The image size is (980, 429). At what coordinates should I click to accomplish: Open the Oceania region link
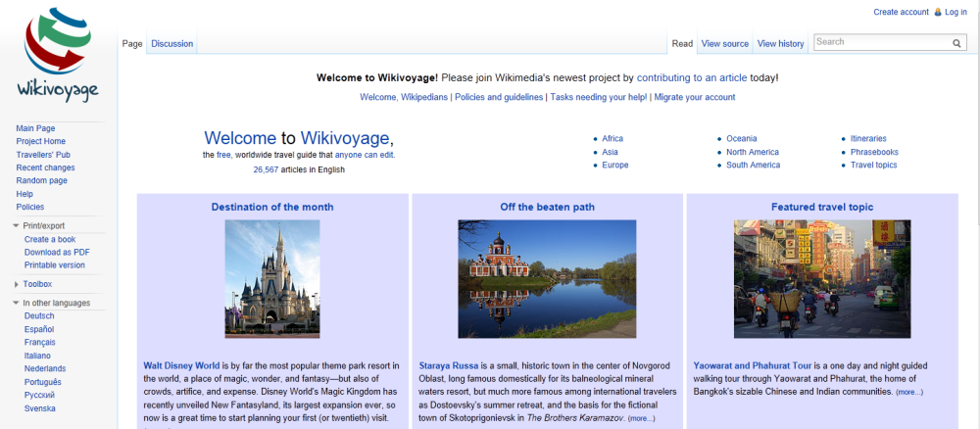[741, 139]
